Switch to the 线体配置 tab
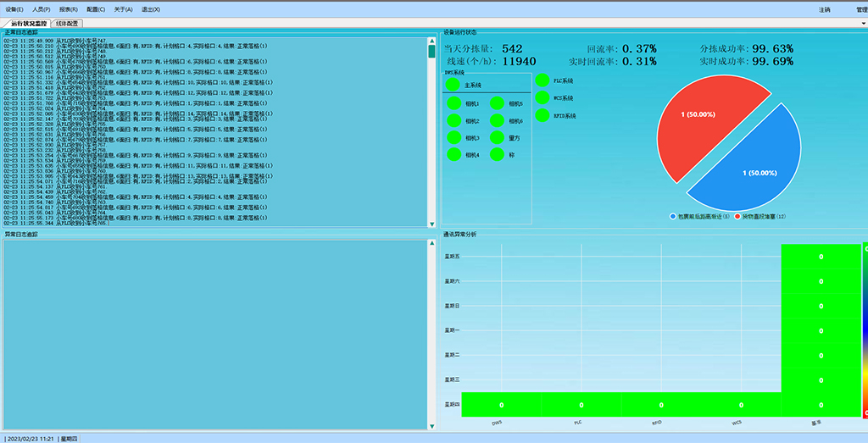 click(x=68, y=24)
